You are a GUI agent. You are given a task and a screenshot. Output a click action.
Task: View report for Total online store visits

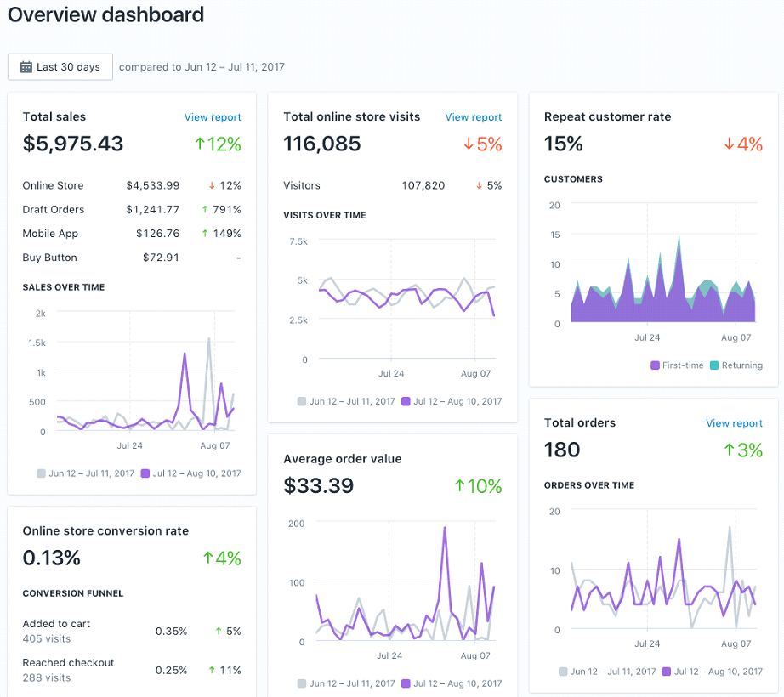pyautogui.click(x=473, y=117)
